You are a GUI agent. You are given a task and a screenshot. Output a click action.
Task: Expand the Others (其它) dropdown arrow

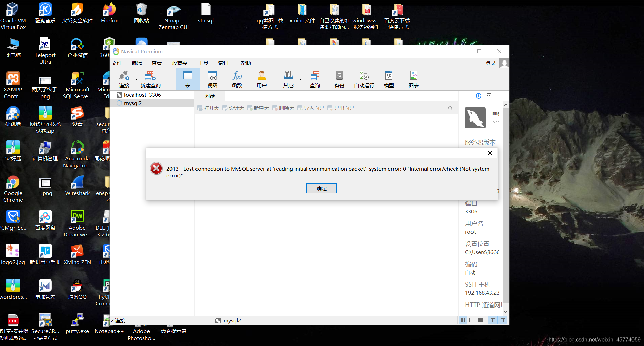coord(301,79)
